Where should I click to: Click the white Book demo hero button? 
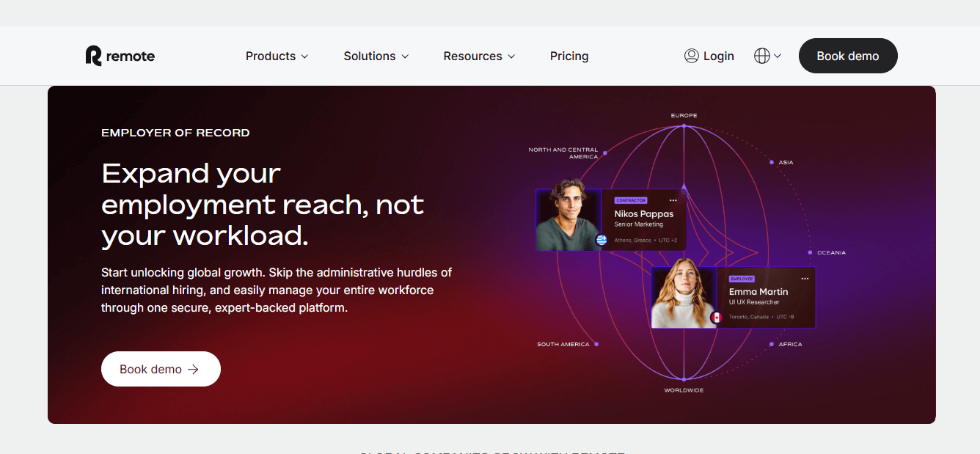pos(161,369)
